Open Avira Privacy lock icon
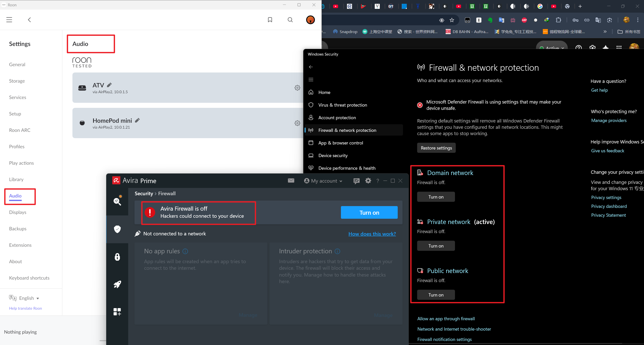This screenshot has height=345, width=644. (x=117, y=257)
